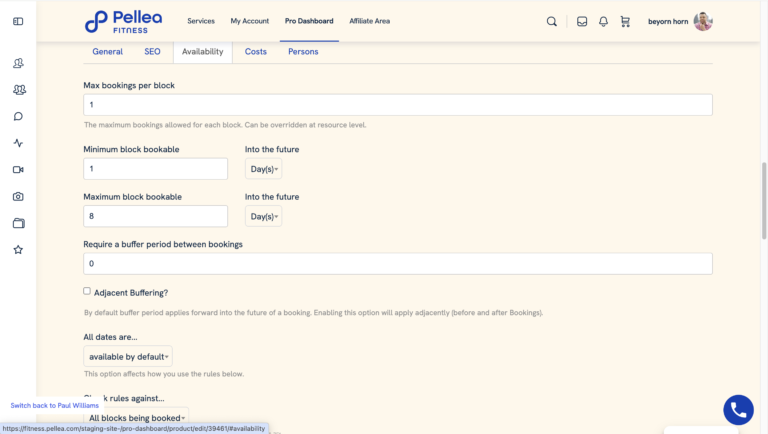Open the activity pulse sidebar icon
The height and width of the screenshot is (434, 768).
coord(18,143)
